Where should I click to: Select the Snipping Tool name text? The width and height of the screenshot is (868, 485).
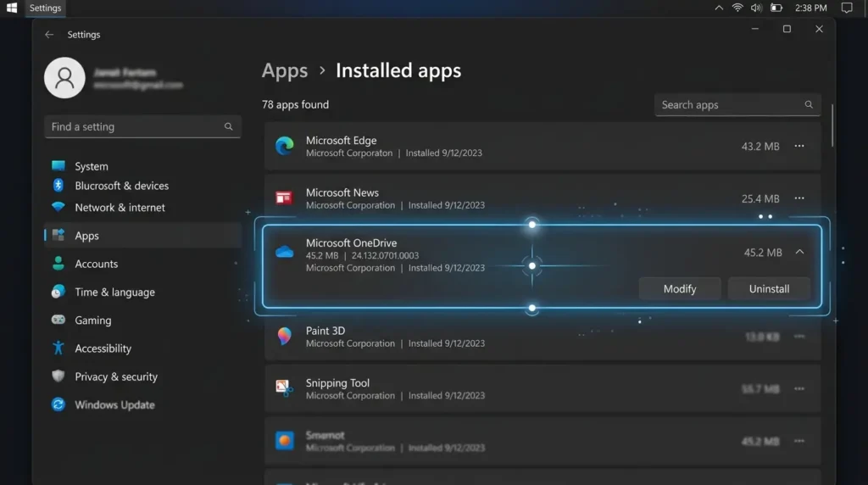pos(337,383)
